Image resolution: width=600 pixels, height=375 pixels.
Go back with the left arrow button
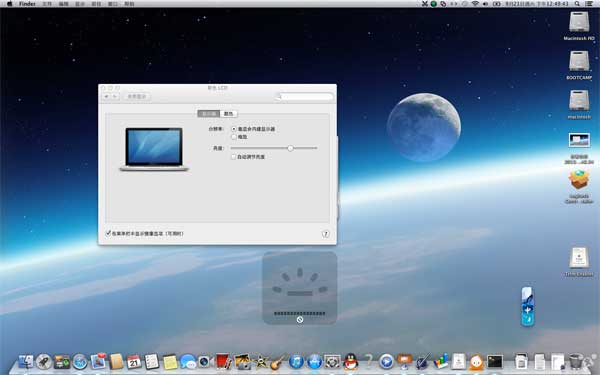point(106,96)
